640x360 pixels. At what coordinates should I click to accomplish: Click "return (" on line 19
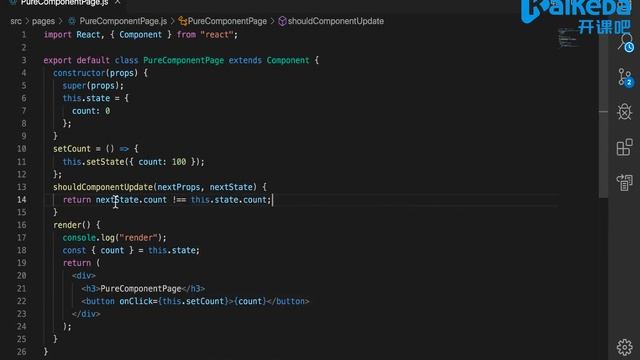[x=81, y=263]
